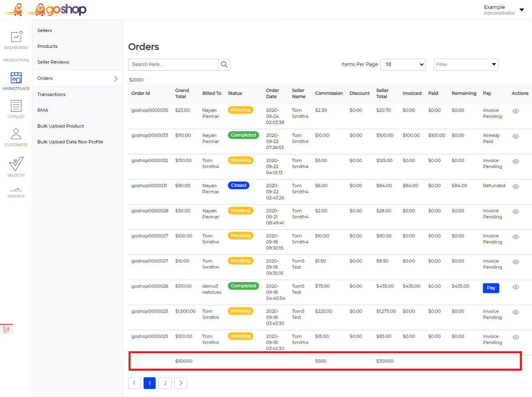532x397 pixels.
Task: Click Pending badge of order goshop0000035
Action: 240,110
